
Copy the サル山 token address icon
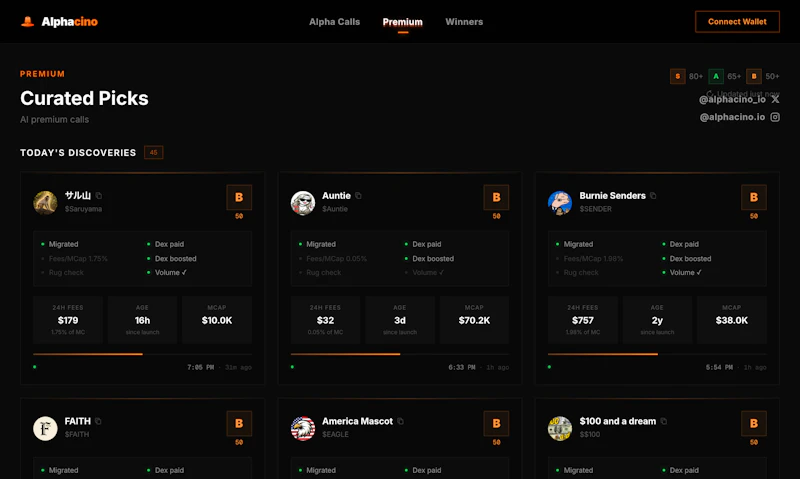tap(99, 195)
